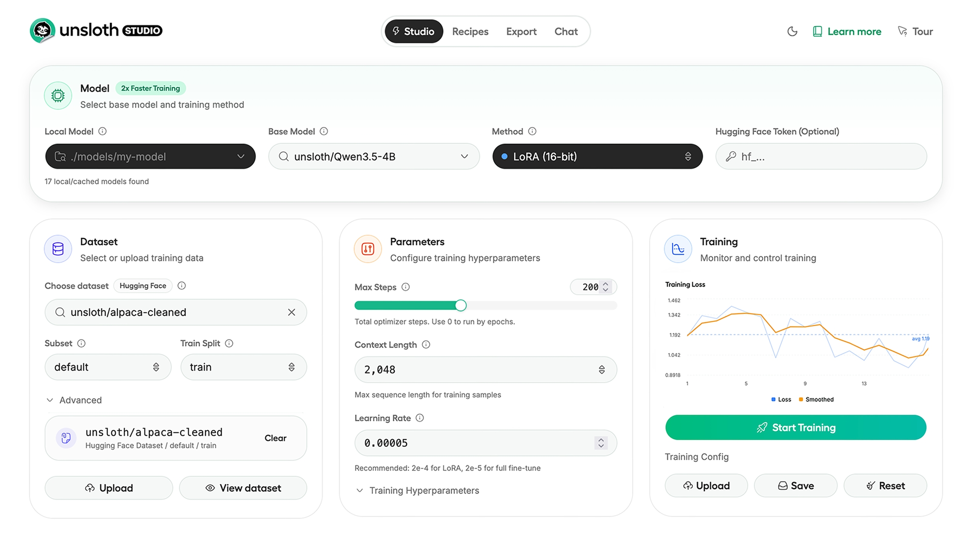Click the Training chart icon
The height and width of the screenshot is (538, 980).
pos(677,249)
